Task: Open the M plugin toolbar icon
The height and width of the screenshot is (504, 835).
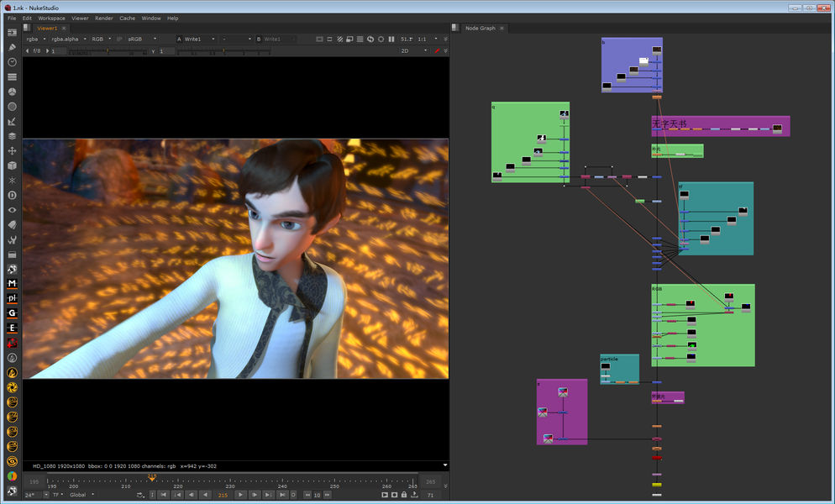Action: click(x=12, y=283)
